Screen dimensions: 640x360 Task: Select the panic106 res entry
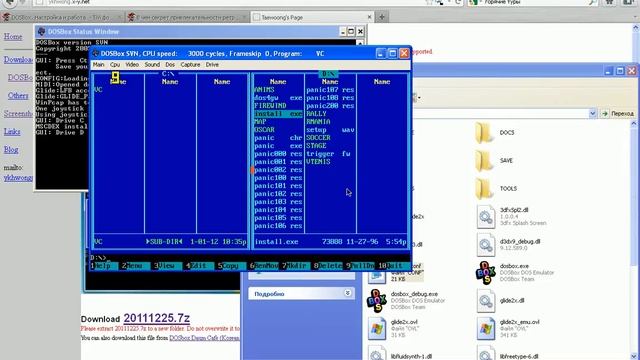(x=278, y=226)
